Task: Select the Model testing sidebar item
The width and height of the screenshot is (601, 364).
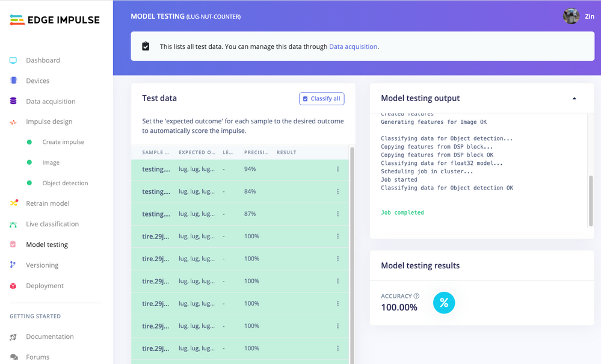Action: pos(47,244)
